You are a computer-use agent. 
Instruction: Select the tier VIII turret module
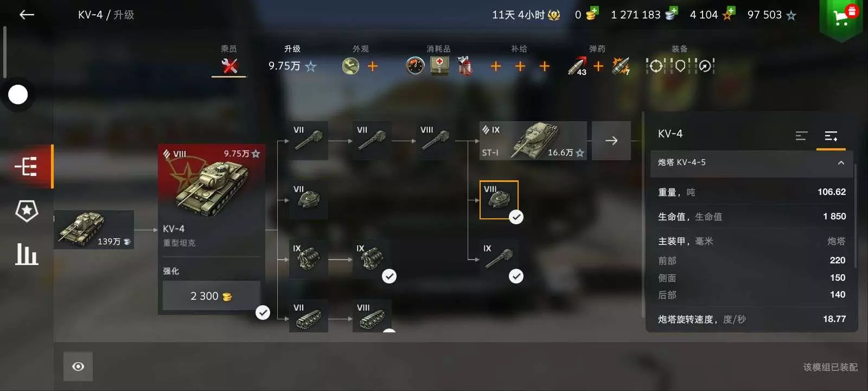[499, 200]
